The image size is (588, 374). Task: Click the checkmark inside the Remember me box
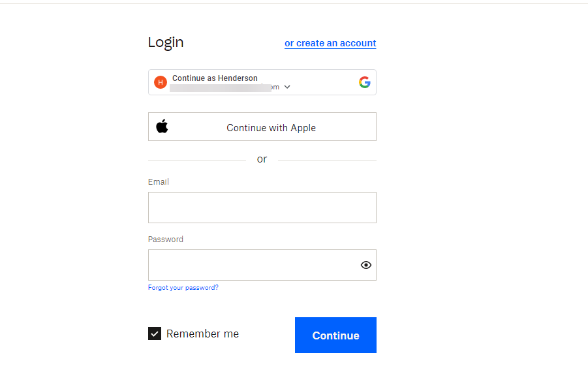[x=155, y=334]
